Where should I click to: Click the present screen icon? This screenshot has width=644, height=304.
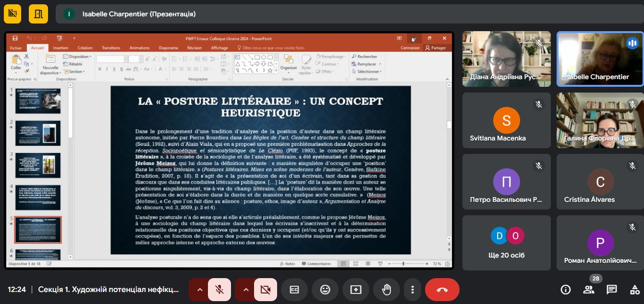(356, 290)
